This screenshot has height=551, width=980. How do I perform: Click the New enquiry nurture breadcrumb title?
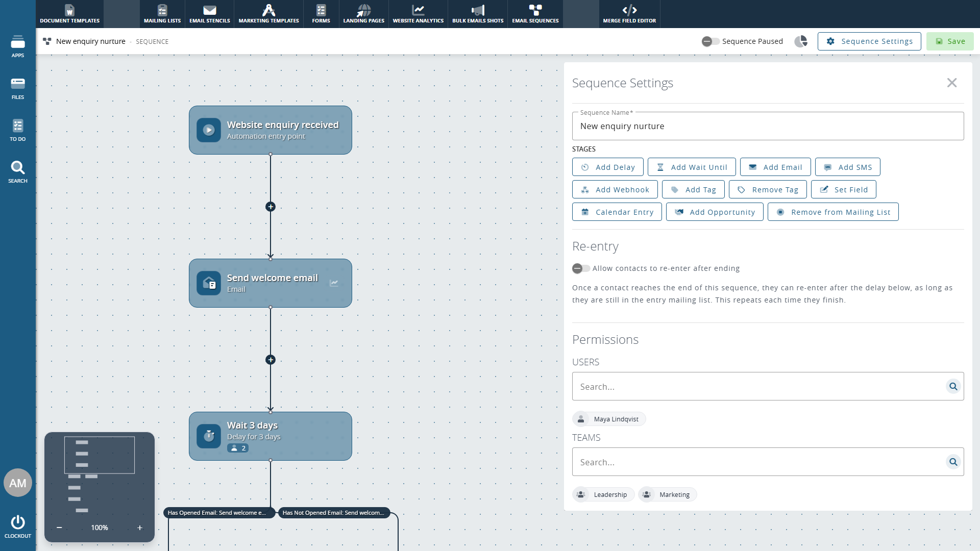[x=91, y=41]
